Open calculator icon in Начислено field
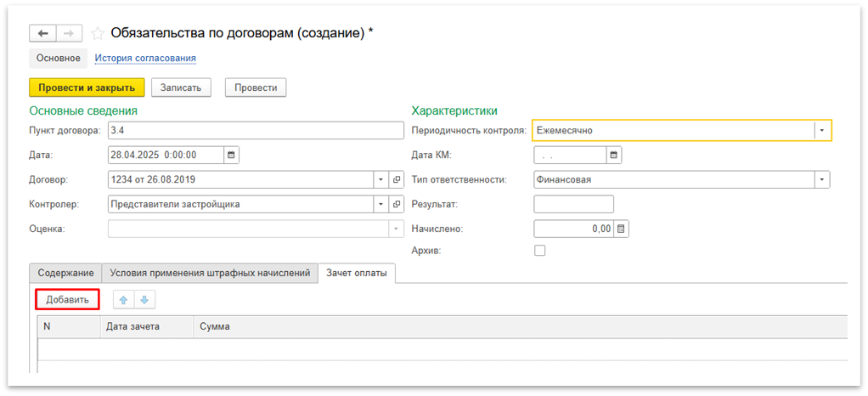 pyautogui.click(x=621, y=229)
